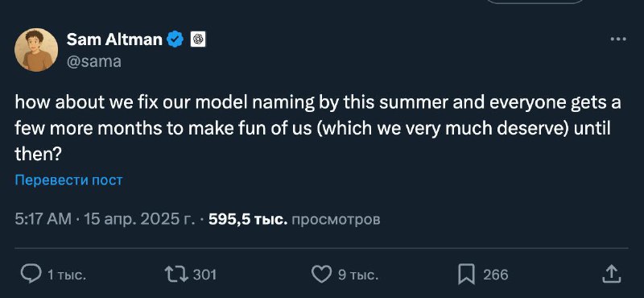Viewport: 644px width, 298px height.
Task: Click the Перевести пост translate link
Action: tap(68, 180)
